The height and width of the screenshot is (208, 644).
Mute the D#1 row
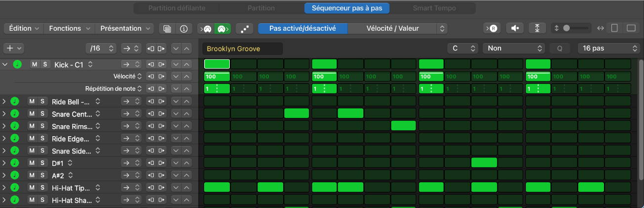click(32, 162)
